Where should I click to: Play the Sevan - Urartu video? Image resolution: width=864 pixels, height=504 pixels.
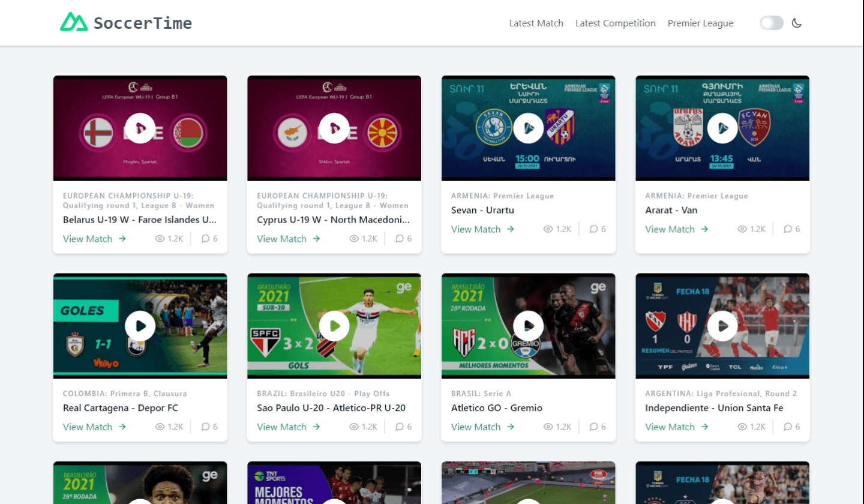[x=529, y=128]
